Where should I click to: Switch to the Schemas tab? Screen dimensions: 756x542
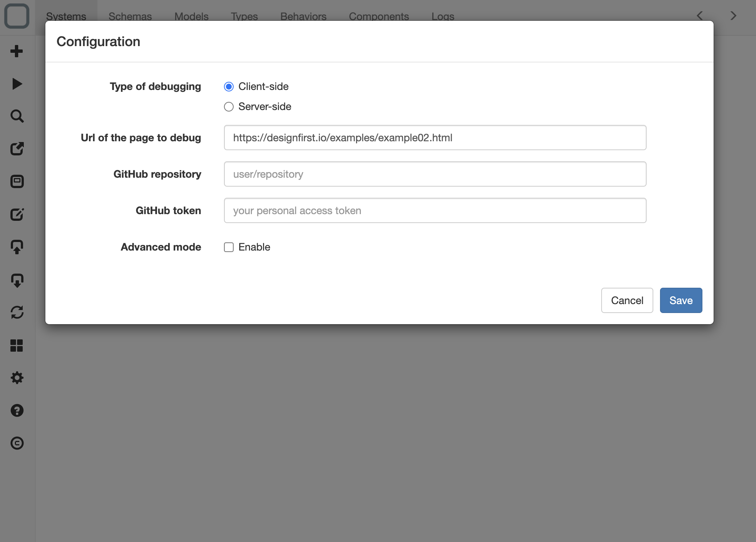130,16
